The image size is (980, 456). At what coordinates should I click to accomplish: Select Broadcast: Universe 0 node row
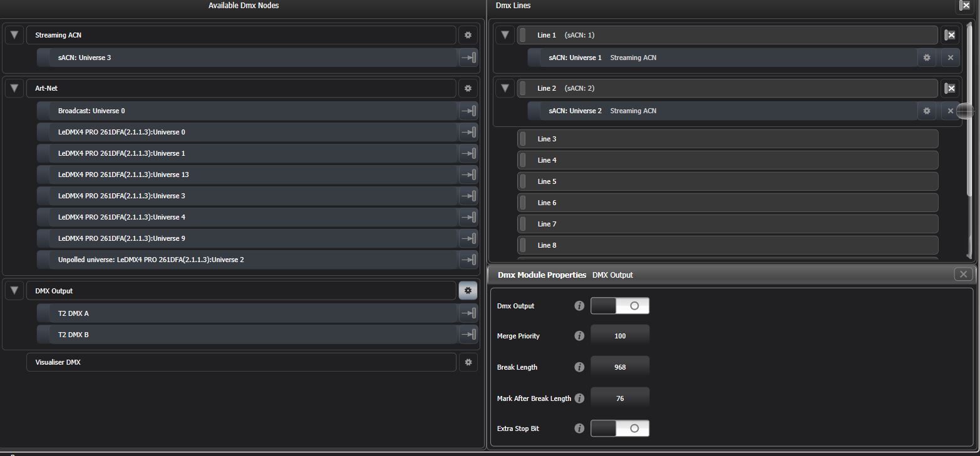click(247, 111)
